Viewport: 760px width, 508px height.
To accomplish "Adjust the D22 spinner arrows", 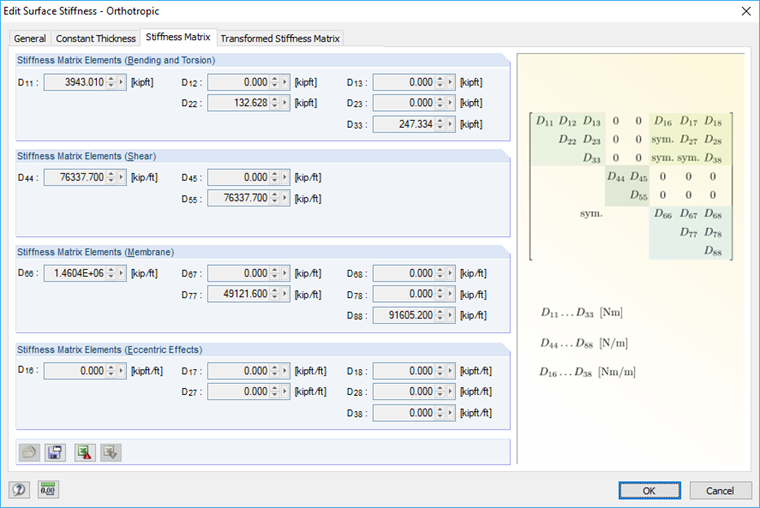I will click(x=275, y=103).
